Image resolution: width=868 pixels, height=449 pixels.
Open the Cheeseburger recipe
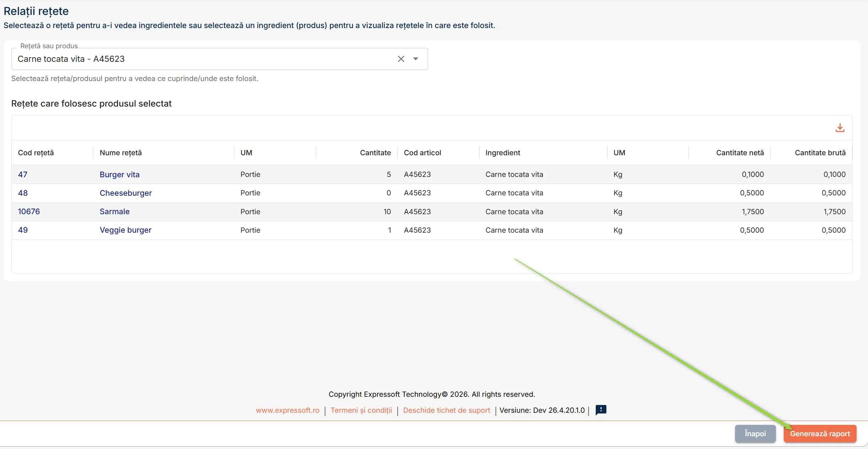[125, 193]
